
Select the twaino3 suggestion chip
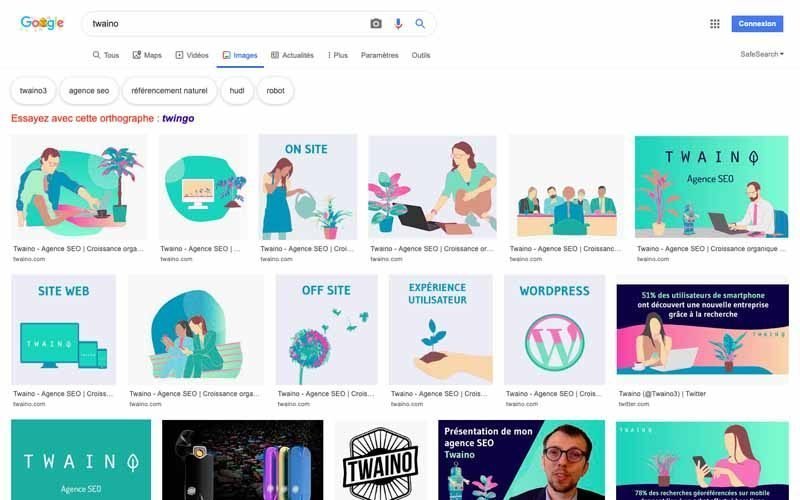point(33,91)
